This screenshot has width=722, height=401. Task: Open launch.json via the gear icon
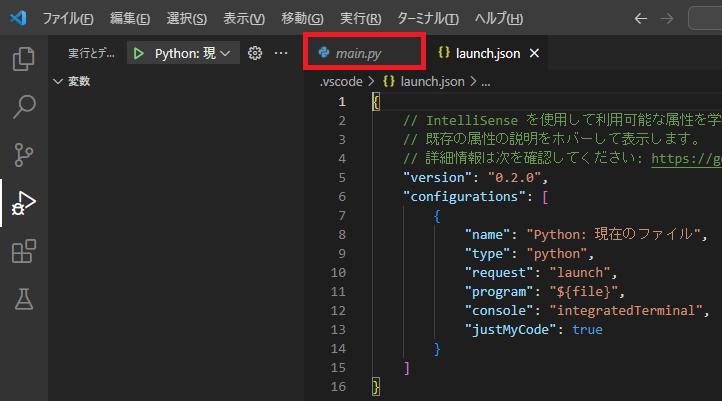tap(255, 53)
